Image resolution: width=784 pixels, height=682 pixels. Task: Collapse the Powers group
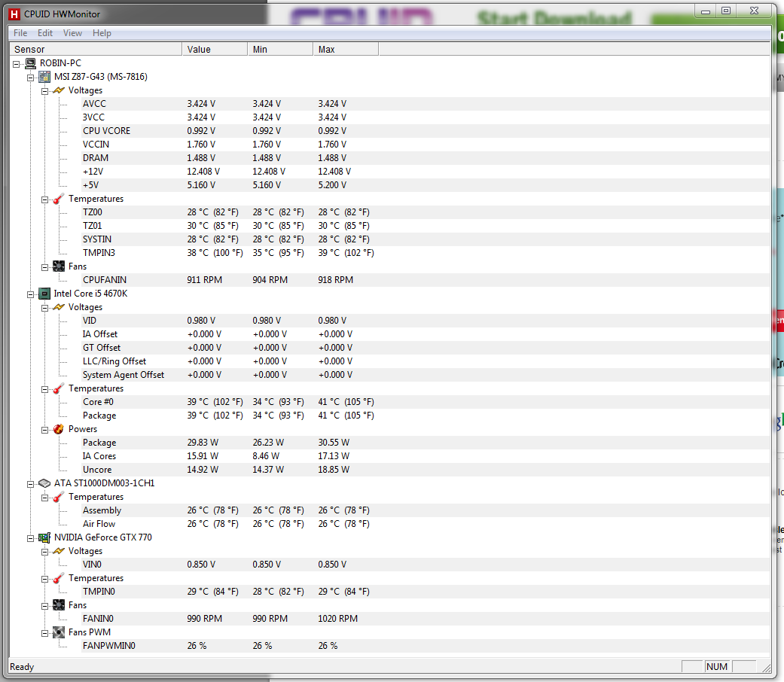[44, 430]
